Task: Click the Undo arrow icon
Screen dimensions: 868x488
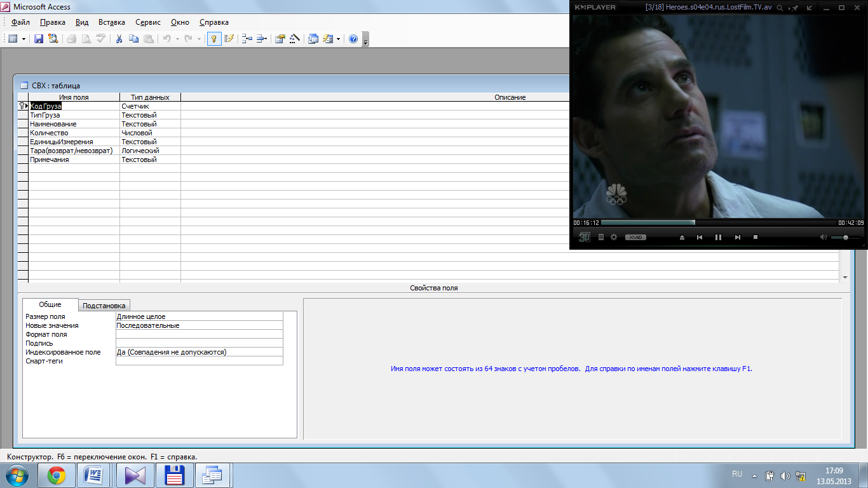Action: 166,39
